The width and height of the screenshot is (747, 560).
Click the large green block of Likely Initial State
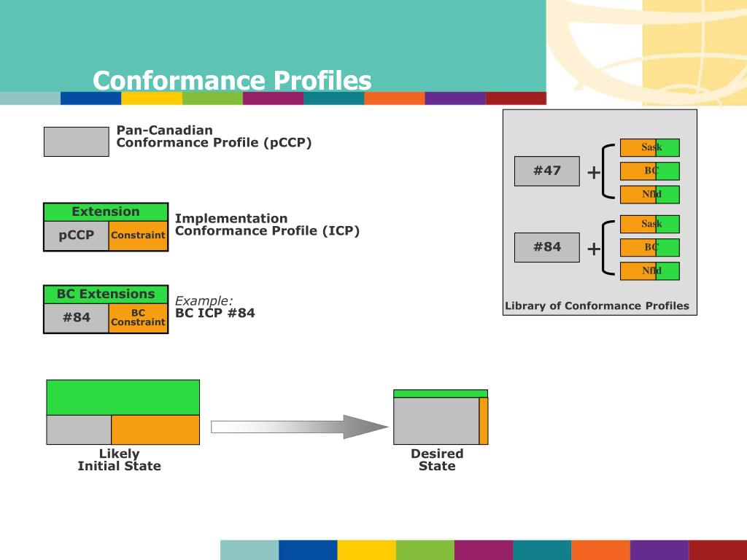[x=123, y=397]
